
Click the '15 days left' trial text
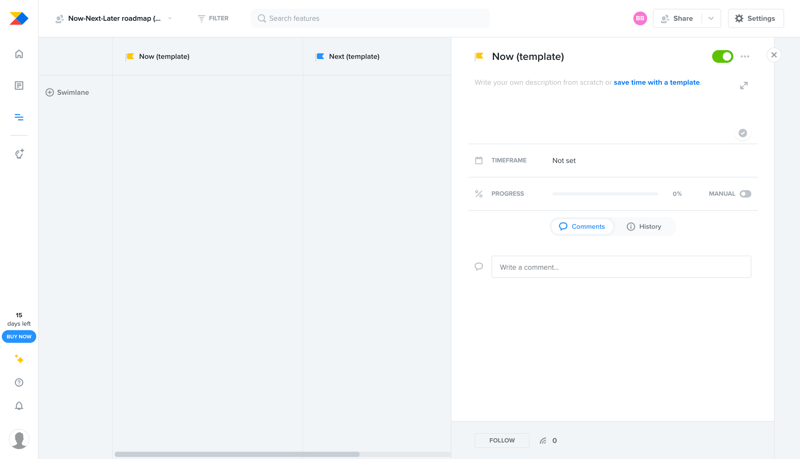point(19,319)
